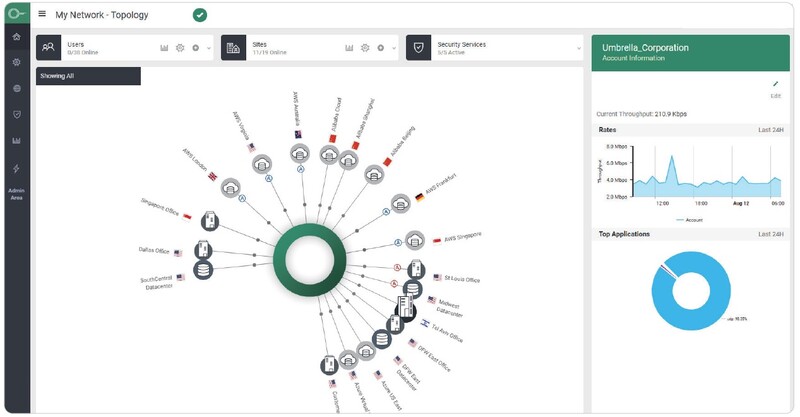The image size is (800, 417).
Task: Click the lightning bolt icon in the sidebar
Action: 16,168
